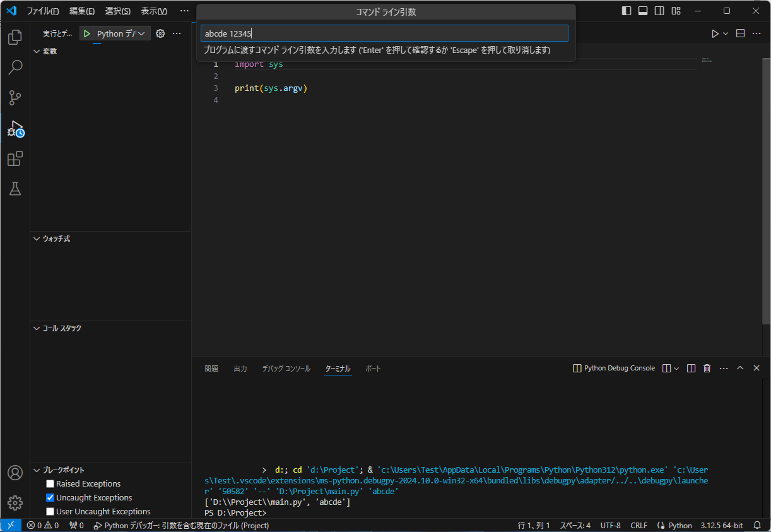The image size is (771, 532).
Task: Open the ファイル menu
Action: (44, 11)
